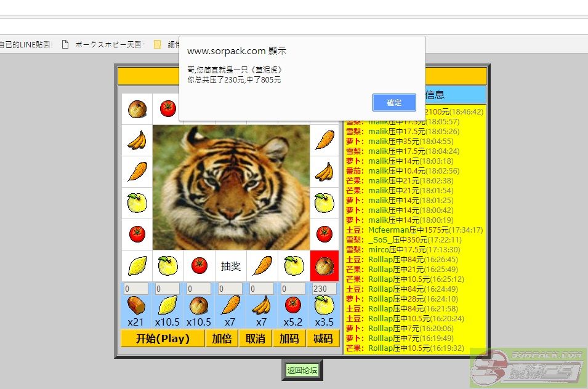This screenshot has width=588, height=389.
Task: Pick the brown fruit icon labeled x10.5
Action: coord(198,305)
